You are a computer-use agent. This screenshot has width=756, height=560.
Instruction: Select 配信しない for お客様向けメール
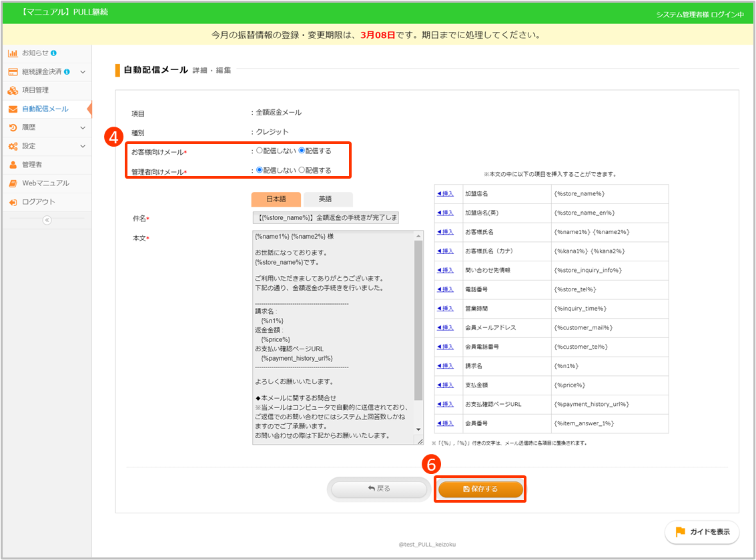[x=260, y=151]
